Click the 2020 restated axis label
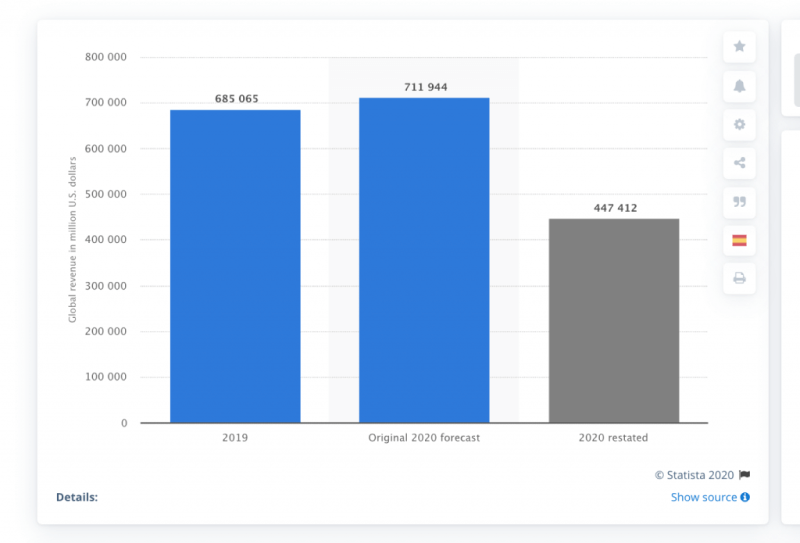800x543 pixels. 613,438
